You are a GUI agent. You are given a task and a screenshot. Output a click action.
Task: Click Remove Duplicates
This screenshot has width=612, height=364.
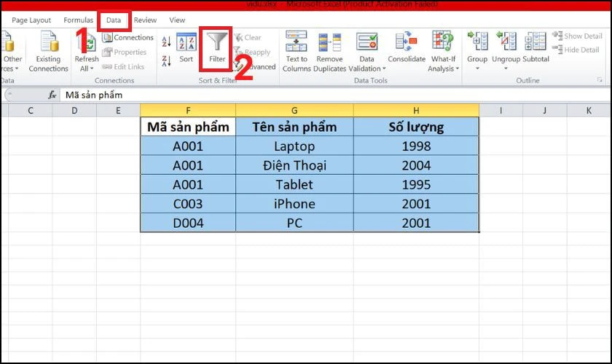click(x=329, y=51)
